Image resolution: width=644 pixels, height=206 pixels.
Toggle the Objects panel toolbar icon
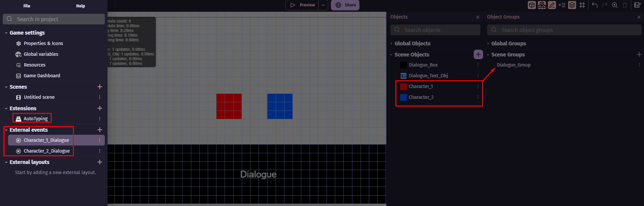532,5
